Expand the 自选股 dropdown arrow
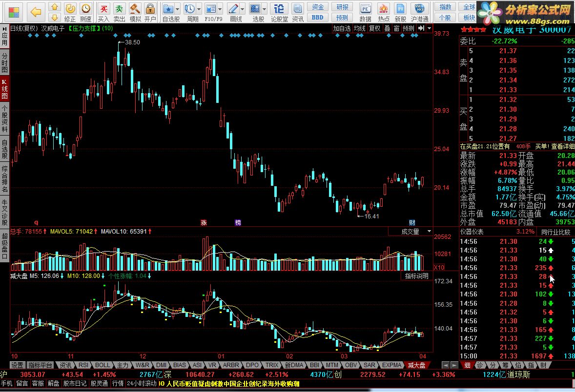Viewport: 575px width, 392px height. click(x=178, y=9)
